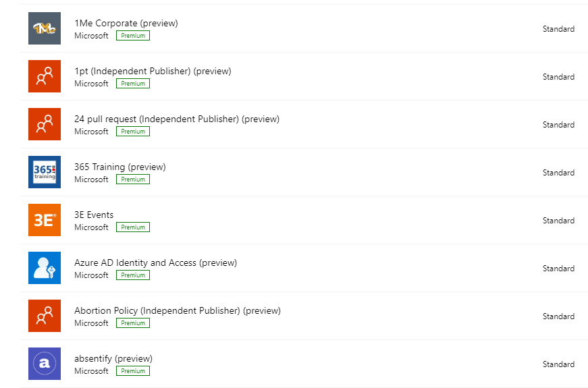Click the Abortion Policy connector icon
The image size is (588, 388).
click(45, 316)
